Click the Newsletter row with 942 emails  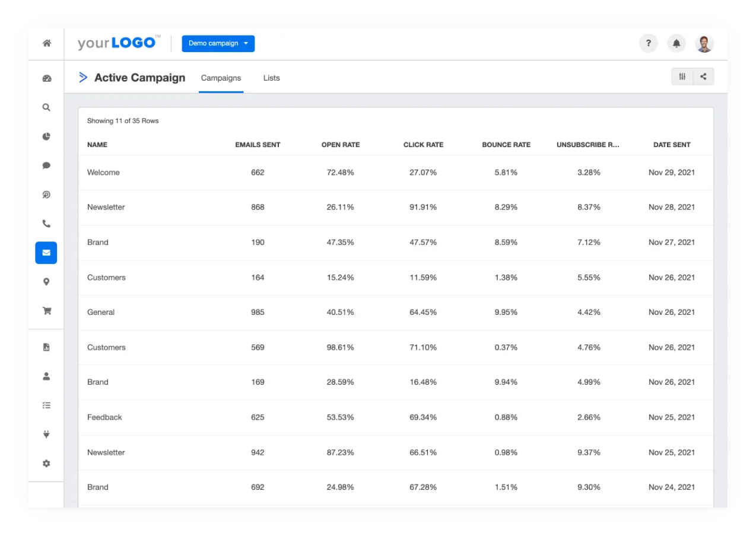396,452
